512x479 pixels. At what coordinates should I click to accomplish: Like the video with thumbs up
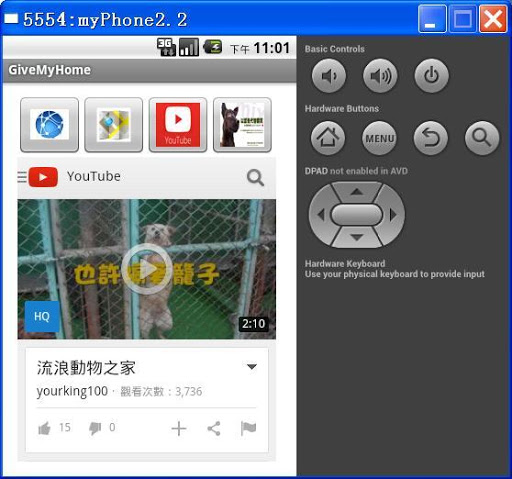click(44, 428)
